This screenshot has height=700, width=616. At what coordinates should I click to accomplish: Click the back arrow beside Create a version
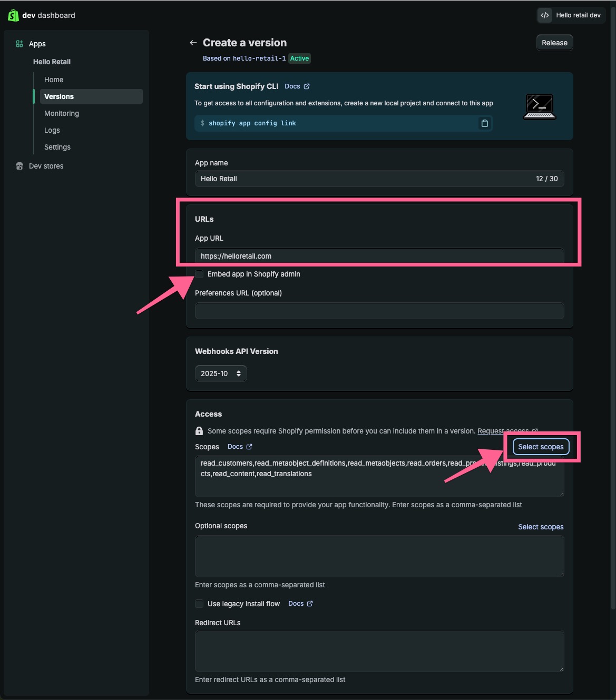pos(193,43)
